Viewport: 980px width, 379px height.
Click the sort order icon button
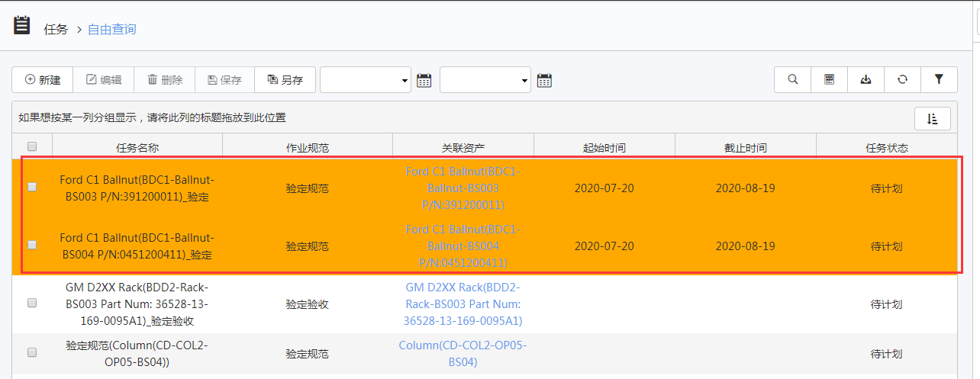[x=932, y=118]
